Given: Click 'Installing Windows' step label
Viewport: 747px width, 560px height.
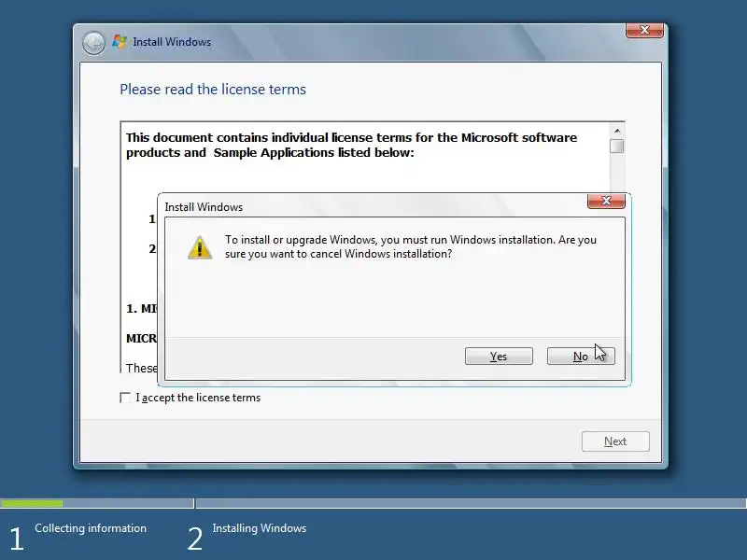Looking at the screenshot, I should coord(260,528).
